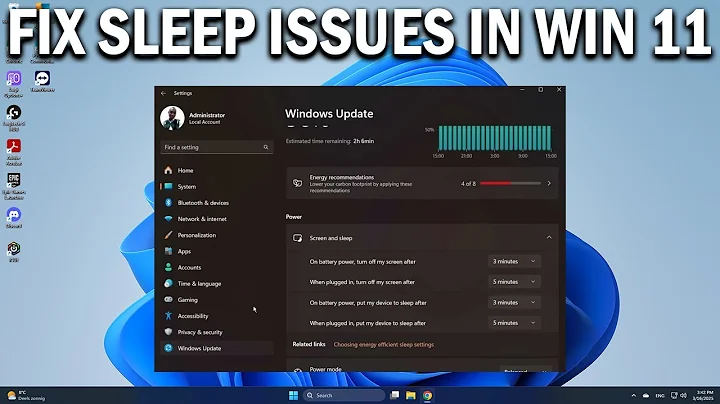Click the OneDrive cloud tray icon
720x404 pixels.
point(646,396)
